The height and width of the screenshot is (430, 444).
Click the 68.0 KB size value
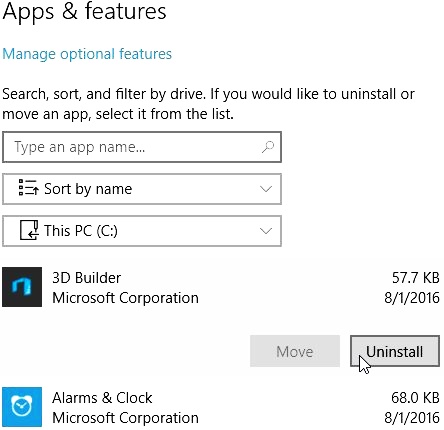415,398
